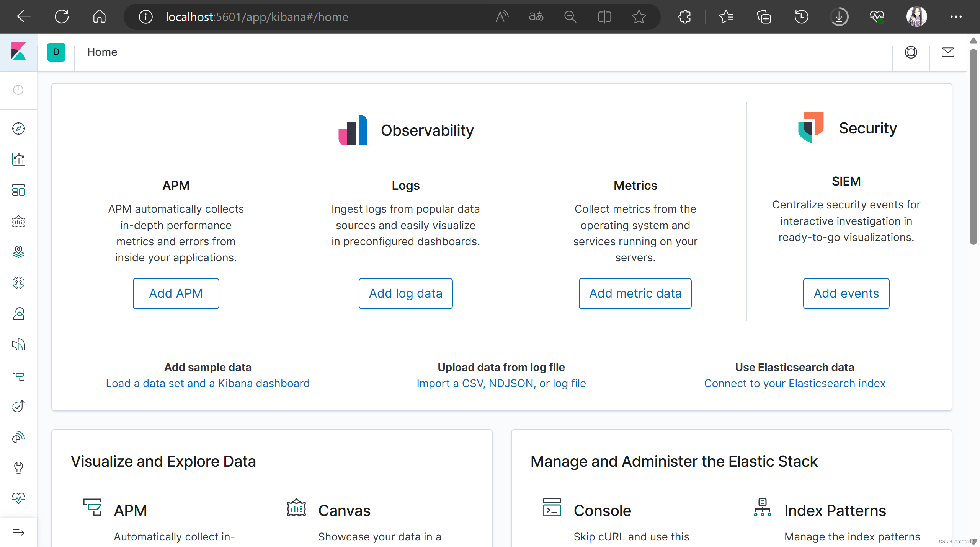Open Connect to your Elasticsearch index link
This screenshot has height=547, width=980.
click(x=795, y=383)
